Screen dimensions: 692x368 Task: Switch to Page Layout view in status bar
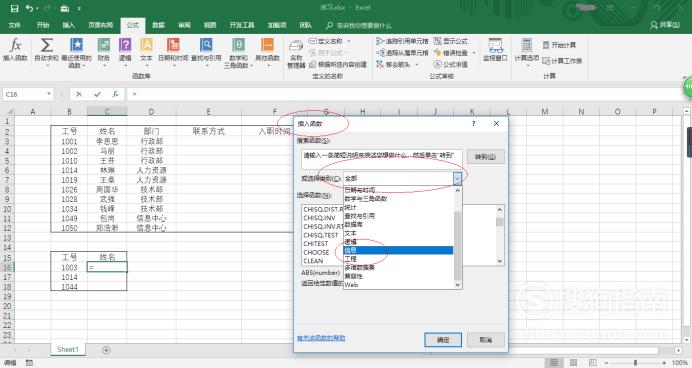[x=573, y=363]
